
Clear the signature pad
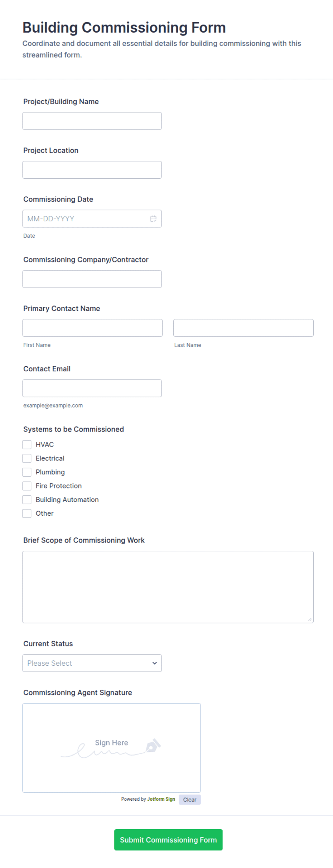coord(190,800)
